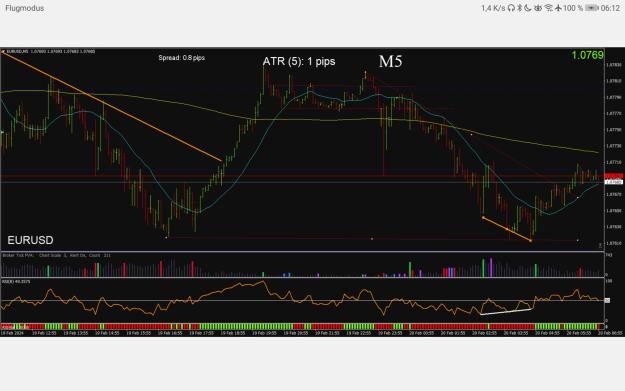Viewport: 625px width, 391px height.
Task: Click the RSI level 50 marker on the right
Action: tap(607, 300)
